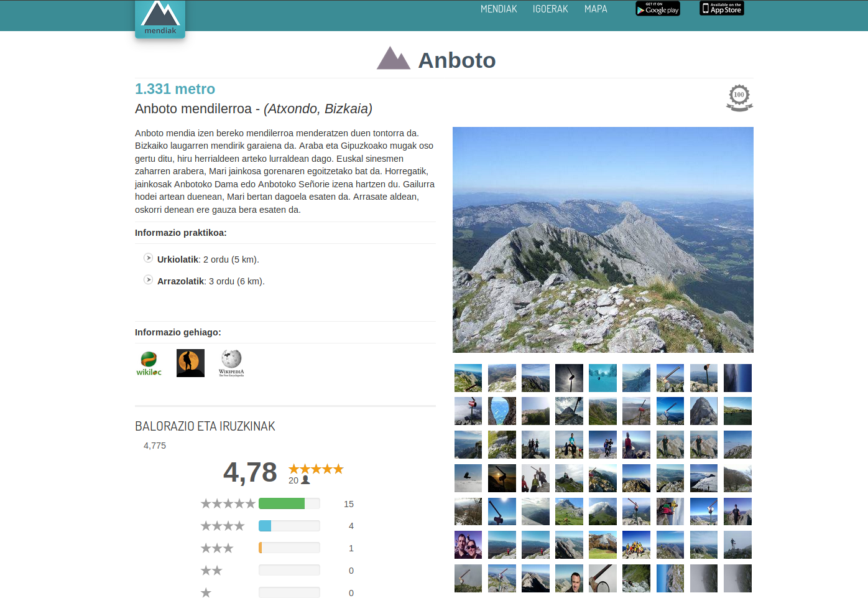868x598 pixels.
Task: Open the MAPA menu item
Action: [x=596, y=9]
